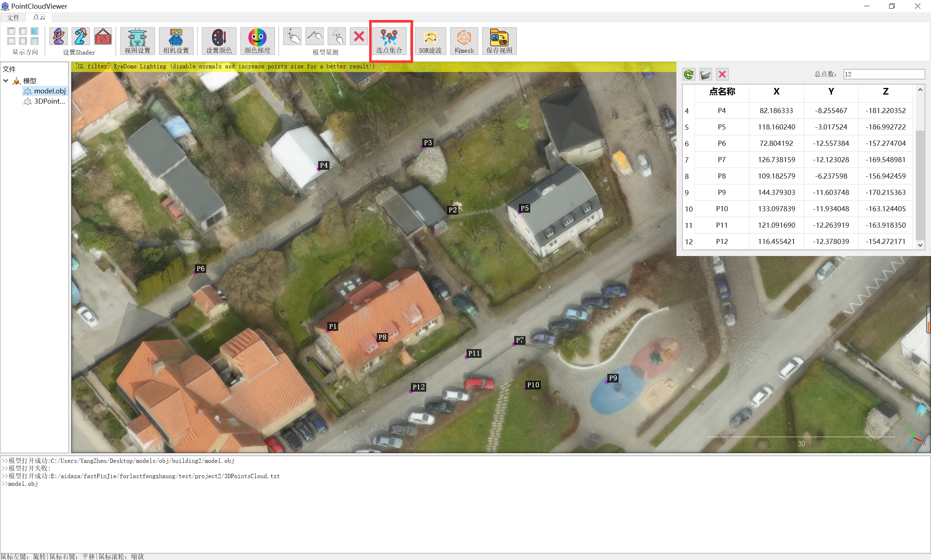The image size is (931, 560).
Task: Activate 选点集合 point picking tool
Action: pos(389,41)
